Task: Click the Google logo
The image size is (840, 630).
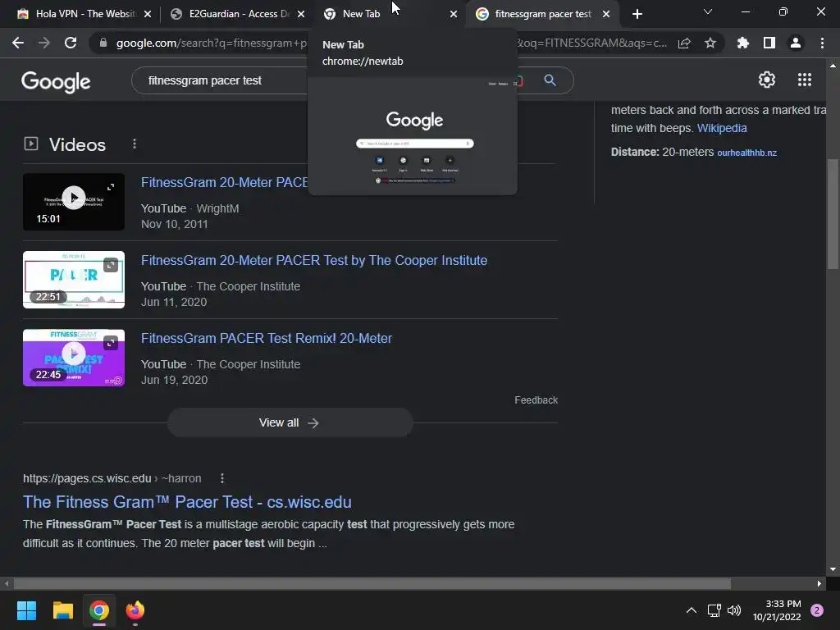Action: [x=56, y=81]
